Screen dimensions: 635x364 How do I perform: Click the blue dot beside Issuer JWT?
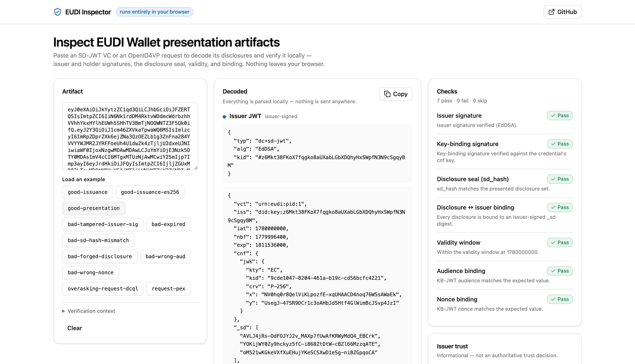click(x=224, y=116)
